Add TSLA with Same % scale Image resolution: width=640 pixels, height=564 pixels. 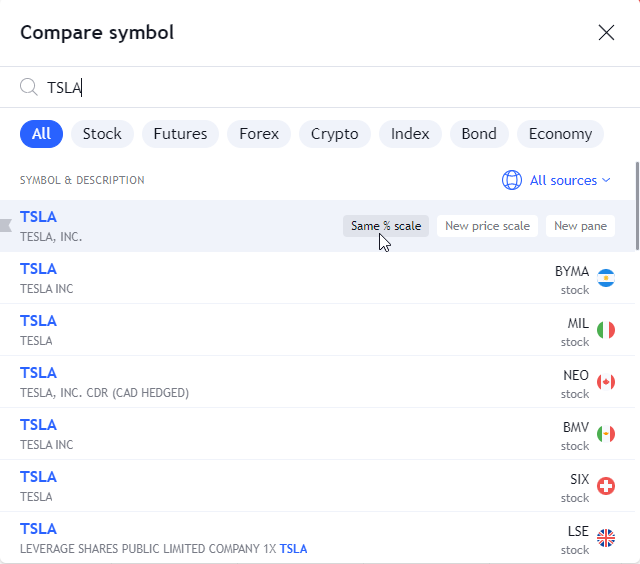point(386,226)
